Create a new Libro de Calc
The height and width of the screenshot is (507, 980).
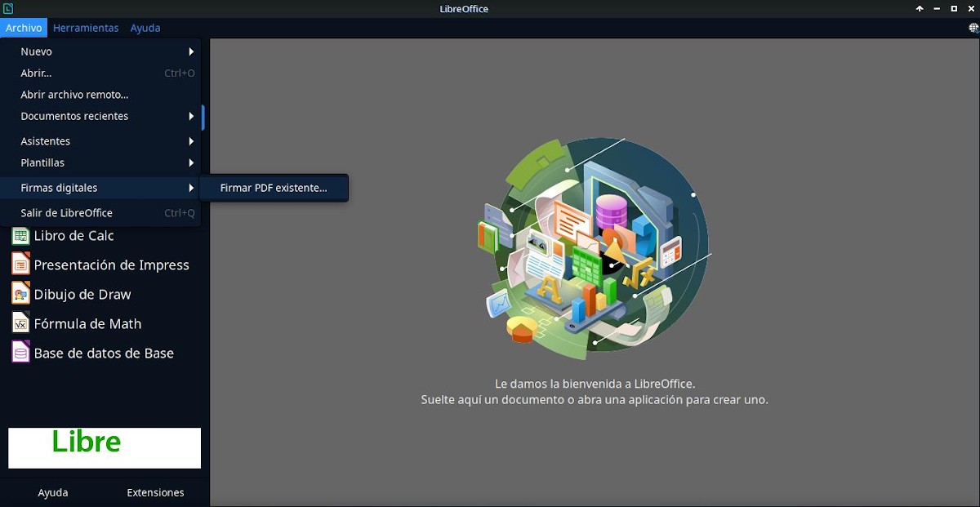click(x=73, y=236)
